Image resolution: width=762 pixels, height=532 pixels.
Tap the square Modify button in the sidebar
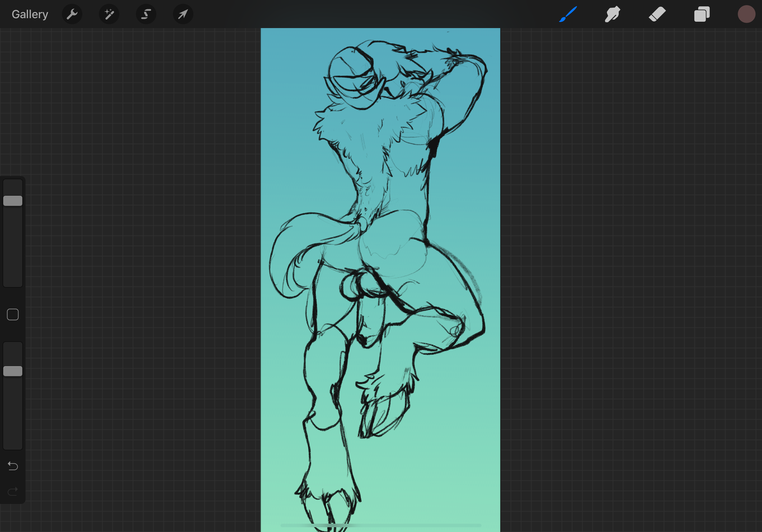coord(13,314)
